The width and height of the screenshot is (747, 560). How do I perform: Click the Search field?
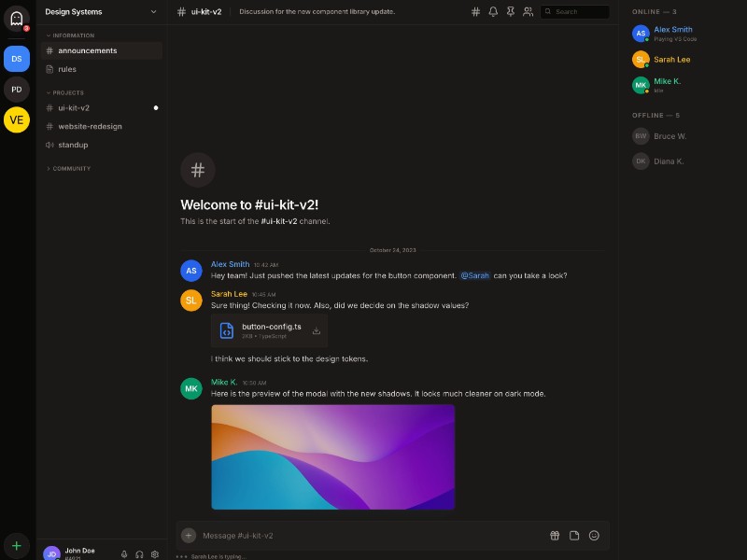(574, 12)
